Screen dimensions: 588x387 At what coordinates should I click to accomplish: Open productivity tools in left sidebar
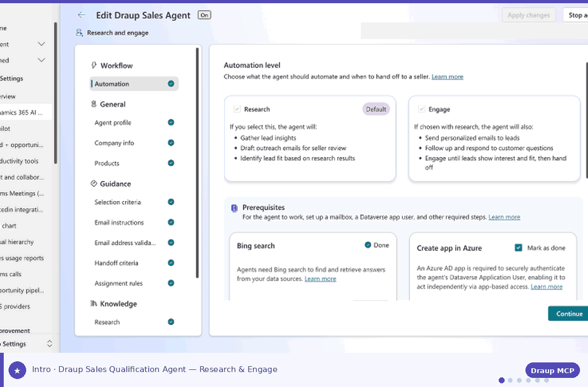(19, 161)
